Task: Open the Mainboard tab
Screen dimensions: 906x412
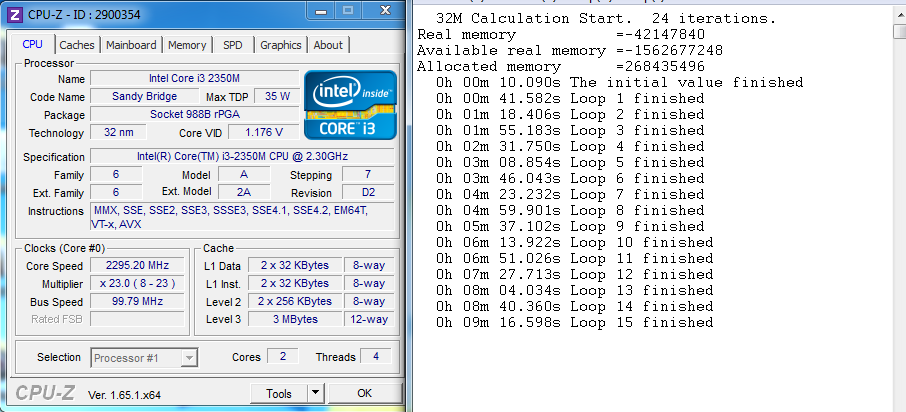Action: [131, 45]
